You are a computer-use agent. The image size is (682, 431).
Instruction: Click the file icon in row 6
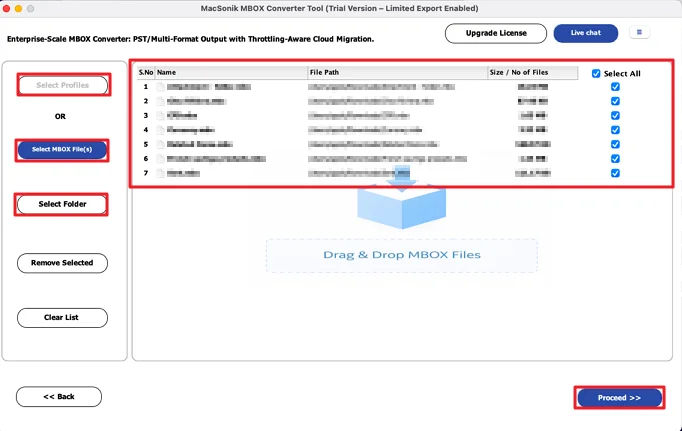tap(161, 159)
